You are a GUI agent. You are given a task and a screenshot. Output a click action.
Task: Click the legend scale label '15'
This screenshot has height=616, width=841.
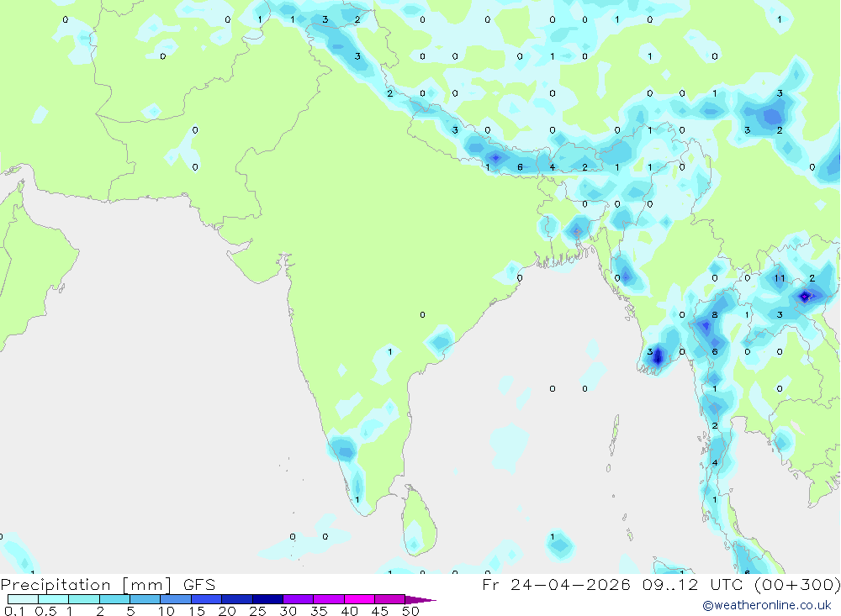point(197,611)
